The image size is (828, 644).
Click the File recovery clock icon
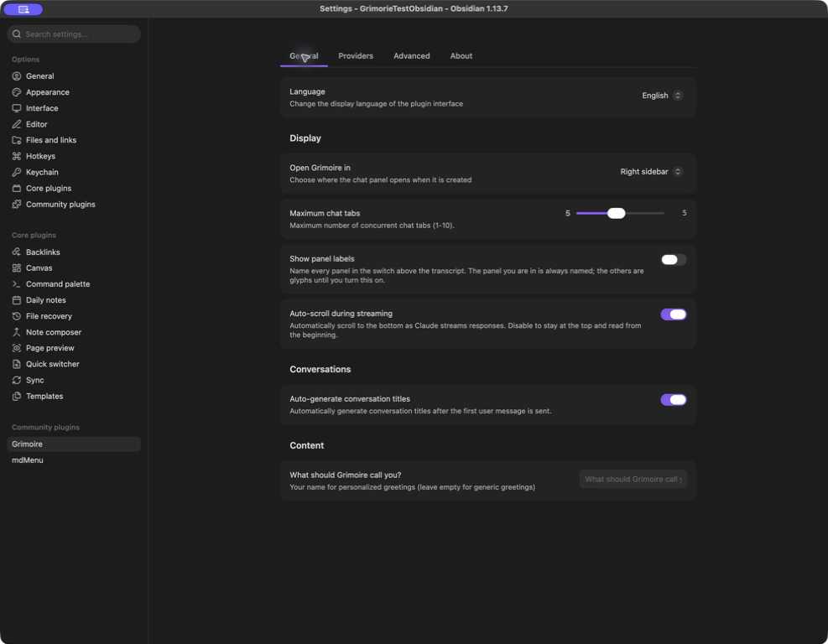17,316
